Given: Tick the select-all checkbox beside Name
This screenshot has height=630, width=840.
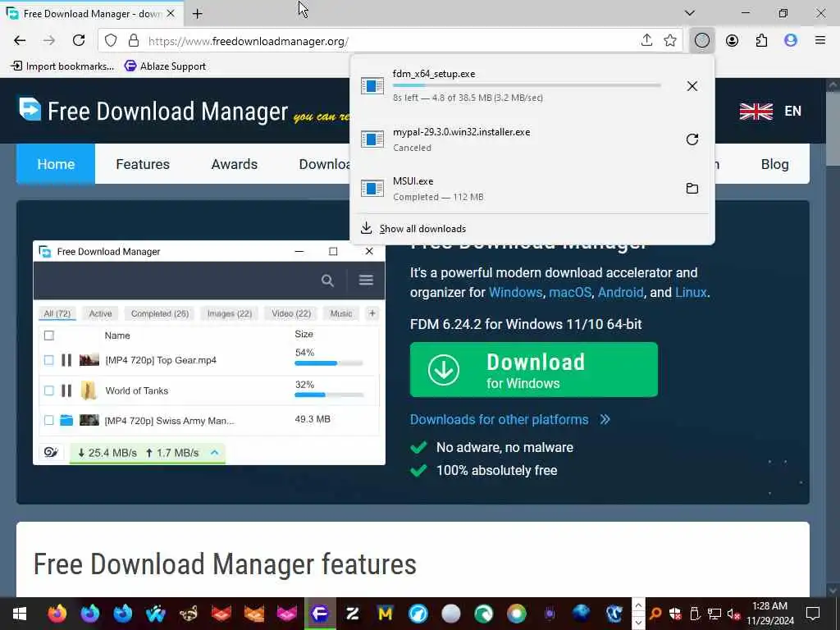Looking at the screenshot, I should coord(48,336).
